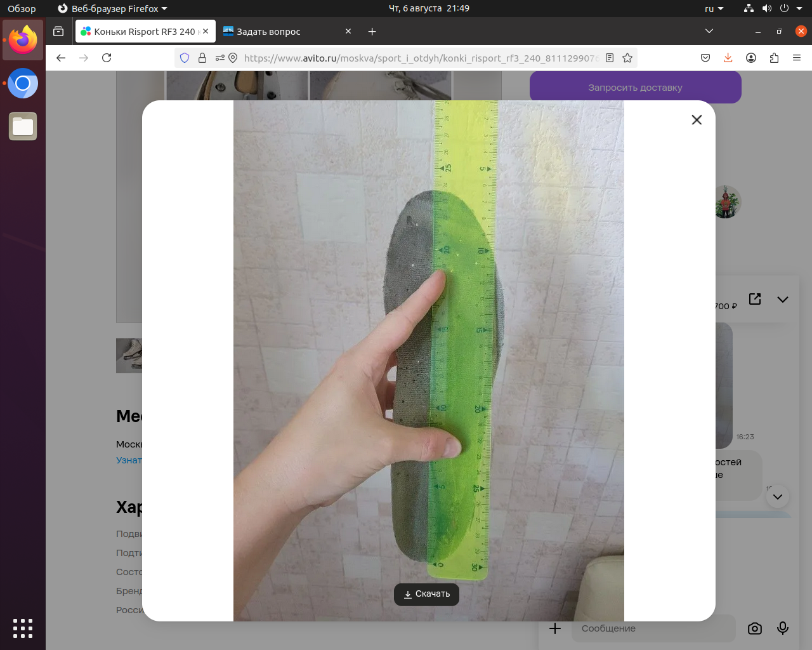
Task: Open chat in a separate window
Action: tap(755, 299)
